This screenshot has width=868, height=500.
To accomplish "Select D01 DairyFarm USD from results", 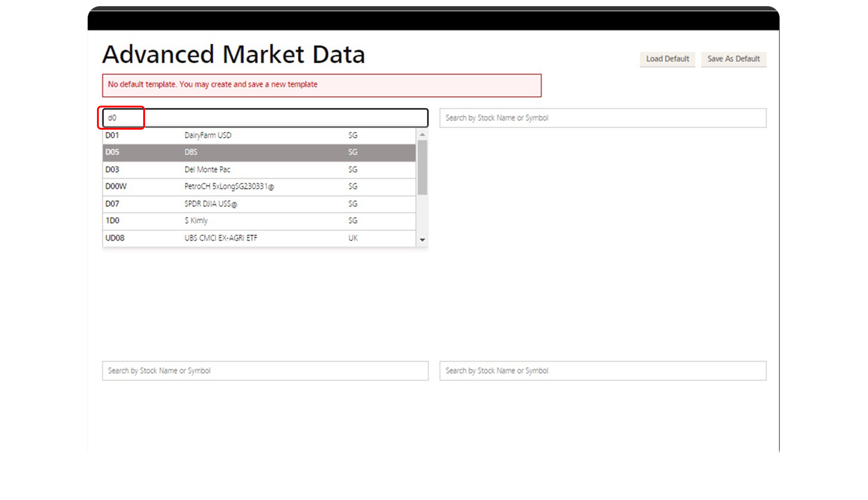I will 259,135.
